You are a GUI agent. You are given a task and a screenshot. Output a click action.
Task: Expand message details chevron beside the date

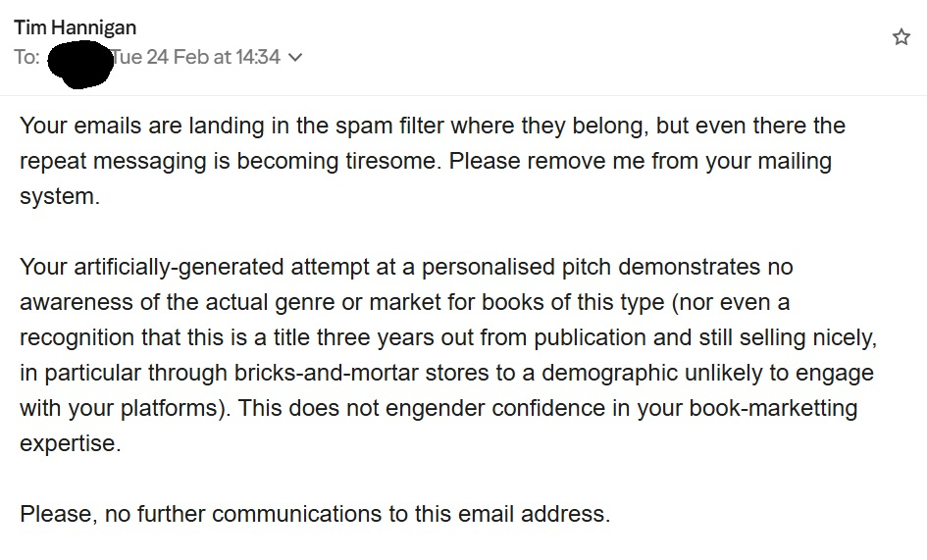(295, 58)
